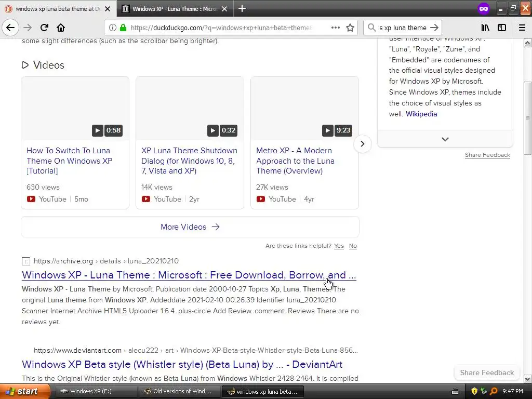
Task: Click the keyboard icon in system tray
Action: click(x=455, y=392)
